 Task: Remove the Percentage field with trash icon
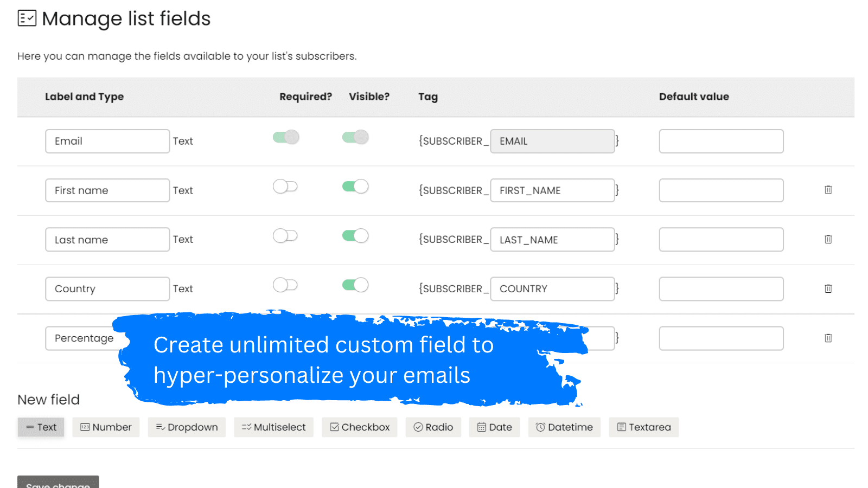click(x=828, y=338)
